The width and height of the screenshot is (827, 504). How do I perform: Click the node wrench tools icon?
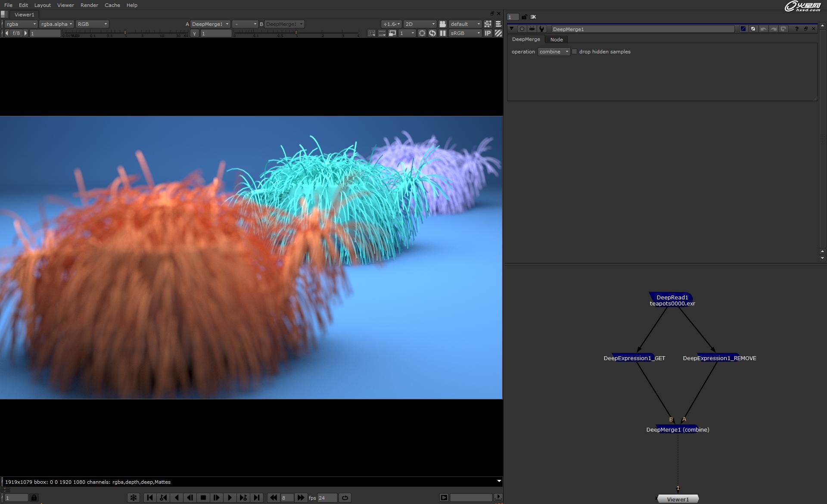click(542, 29)
